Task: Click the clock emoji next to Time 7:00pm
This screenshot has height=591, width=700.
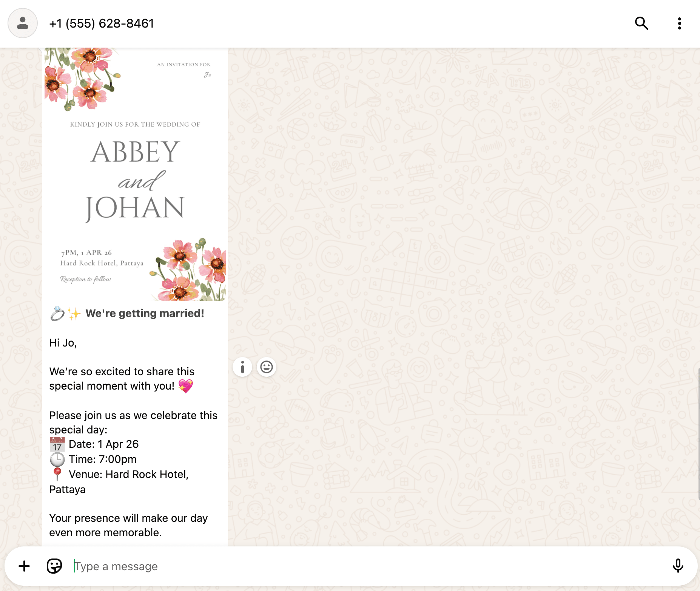Action: (x=57, y=459)
